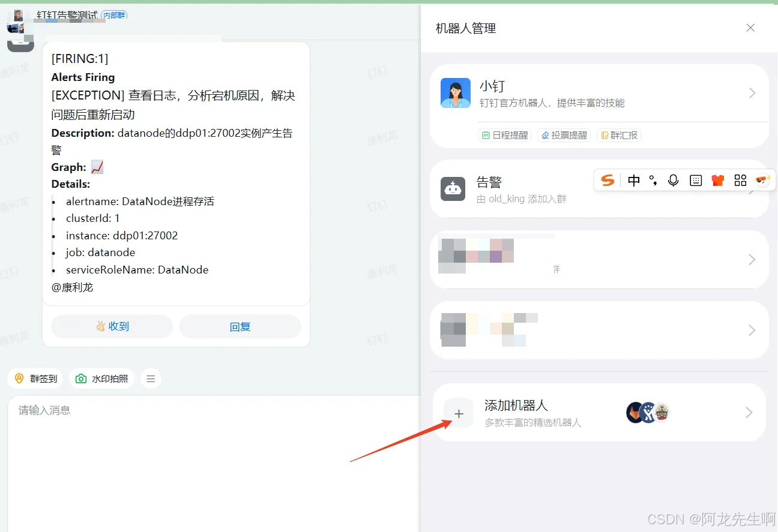Image resolution: width=778 pixels, height=532 pixels.
Task: Open the IME toolbox grid icon
Action: 740,181
